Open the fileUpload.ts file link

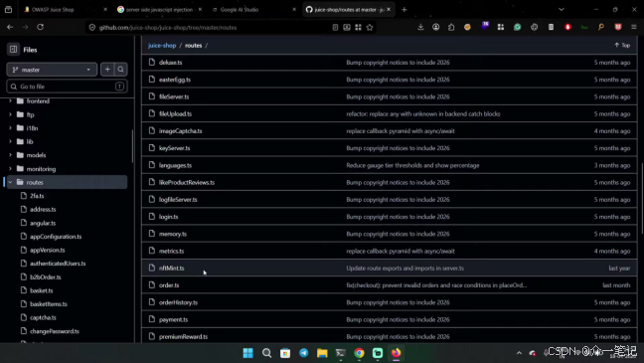pos(175,114)
